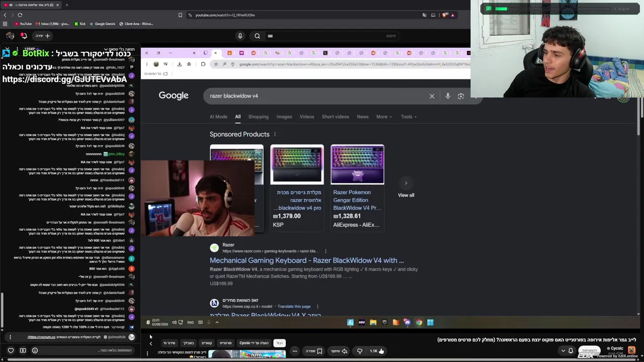Open the cycnum.co link in pinned chat

[41, 337]
